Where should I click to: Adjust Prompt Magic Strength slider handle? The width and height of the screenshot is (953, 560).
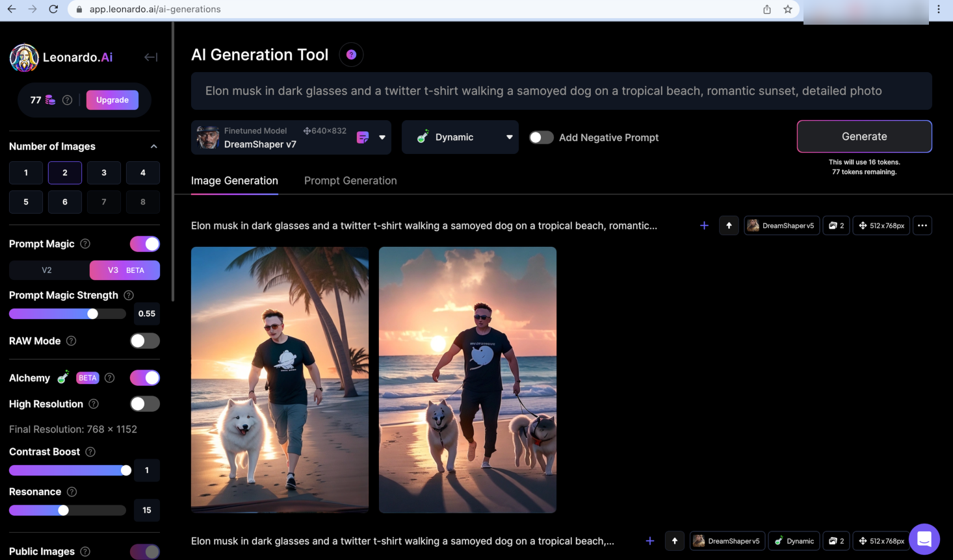coord(93,314)
